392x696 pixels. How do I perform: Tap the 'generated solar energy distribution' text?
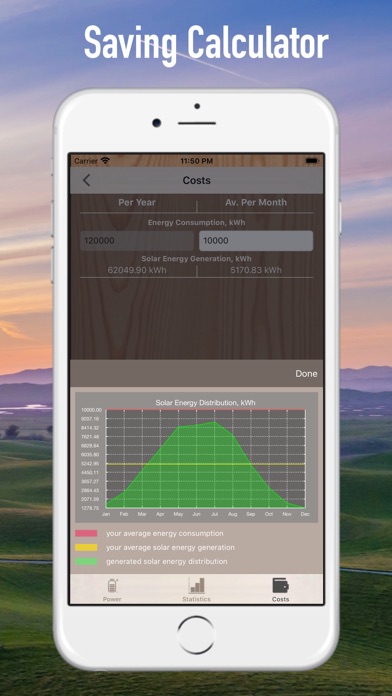[166, 562]
